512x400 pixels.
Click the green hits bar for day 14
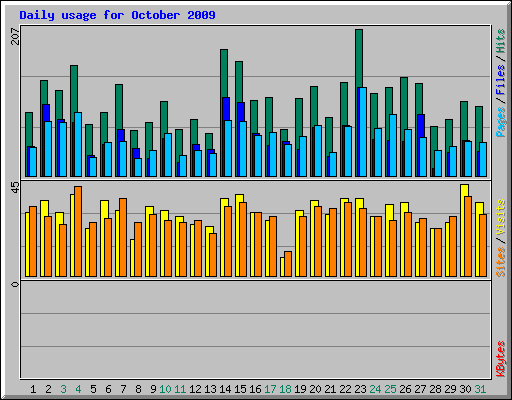224,73
